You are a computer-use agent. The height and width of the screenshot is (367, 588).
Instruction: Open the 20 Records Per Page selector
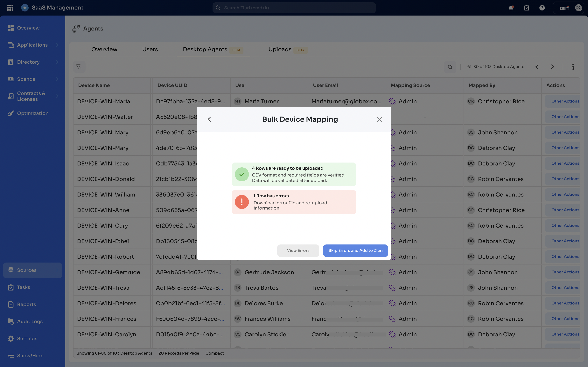pos(178,353)
